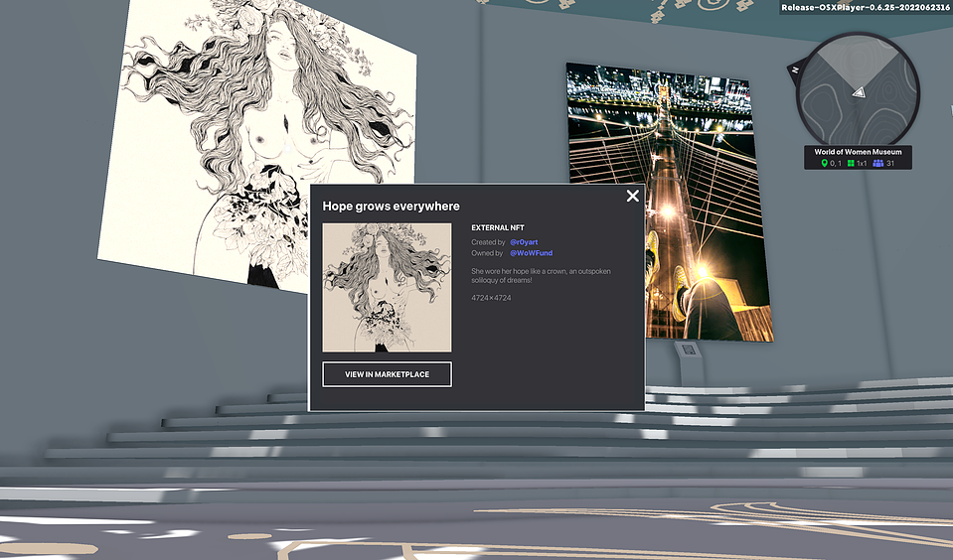Click the users count icon

pos(877,164)
